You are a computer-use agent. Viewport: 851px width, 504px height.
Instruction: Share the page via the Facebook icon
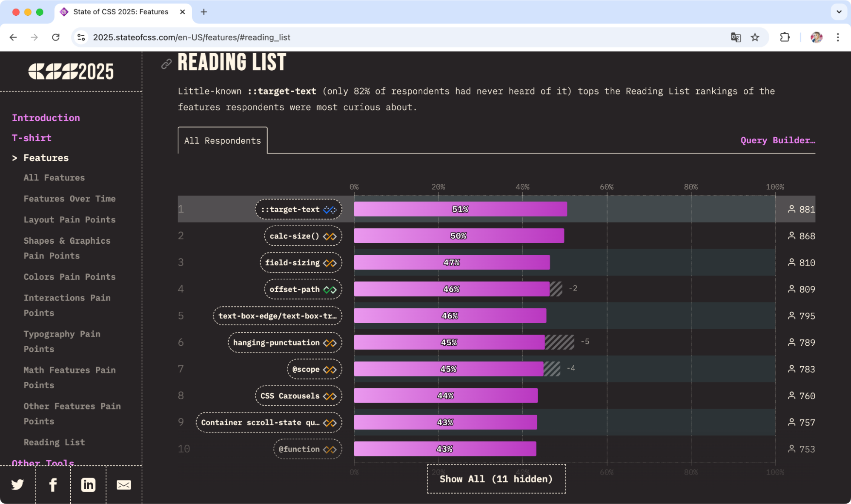53,484
